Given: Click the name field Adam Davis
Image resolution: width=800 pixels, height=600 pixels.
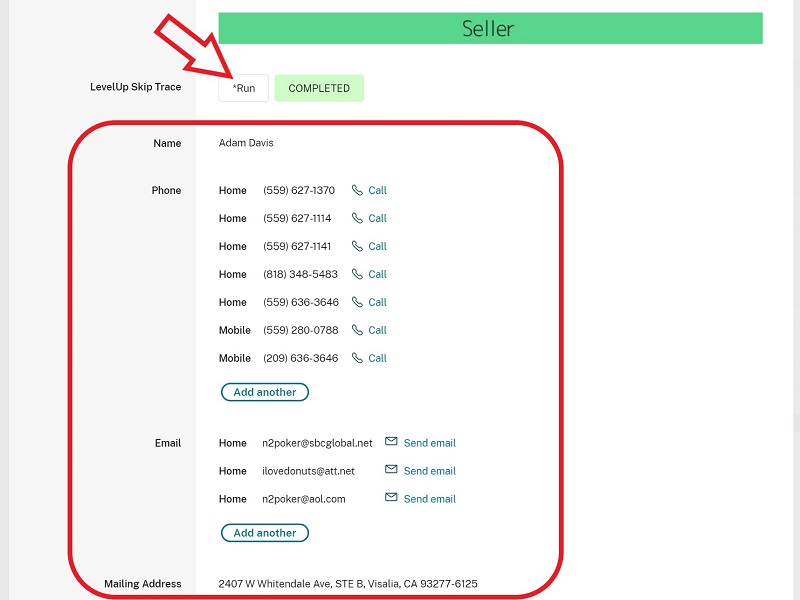Looking at the screenshot, I should [x=246, y=143].
